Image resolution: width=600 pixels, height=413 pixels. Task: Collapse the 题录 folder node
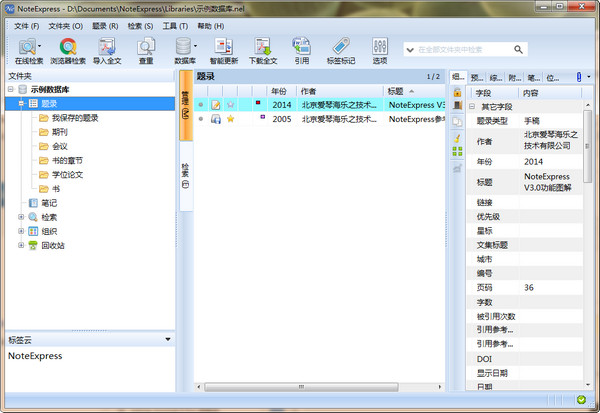coord(21,103)
